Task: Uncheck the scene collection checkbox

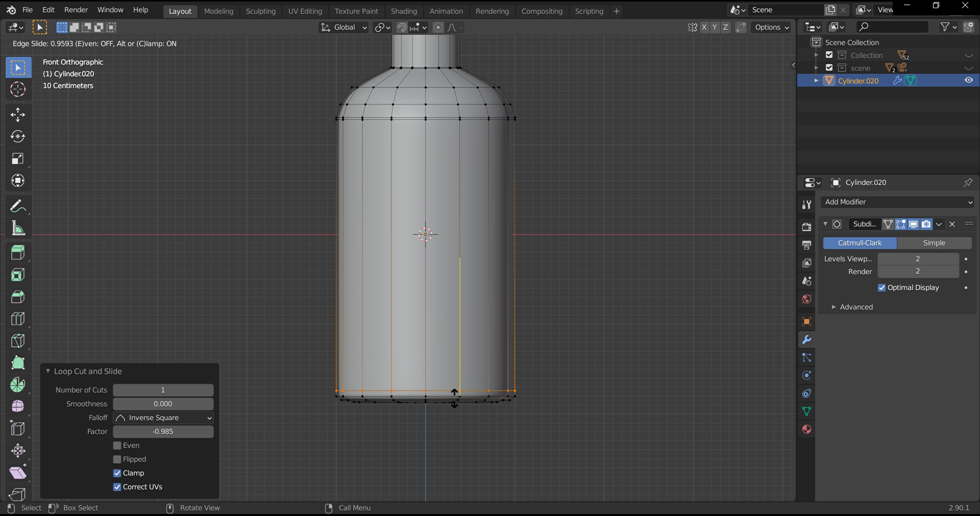Action: click(829, 68)
